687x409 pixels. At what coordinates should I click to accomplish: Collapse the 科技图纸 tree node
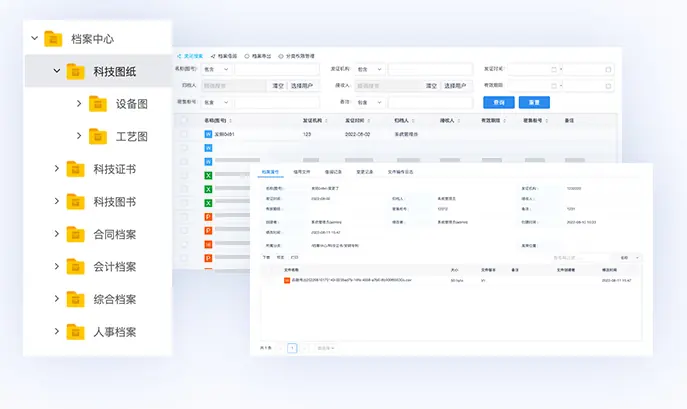(x=56, y=71)
